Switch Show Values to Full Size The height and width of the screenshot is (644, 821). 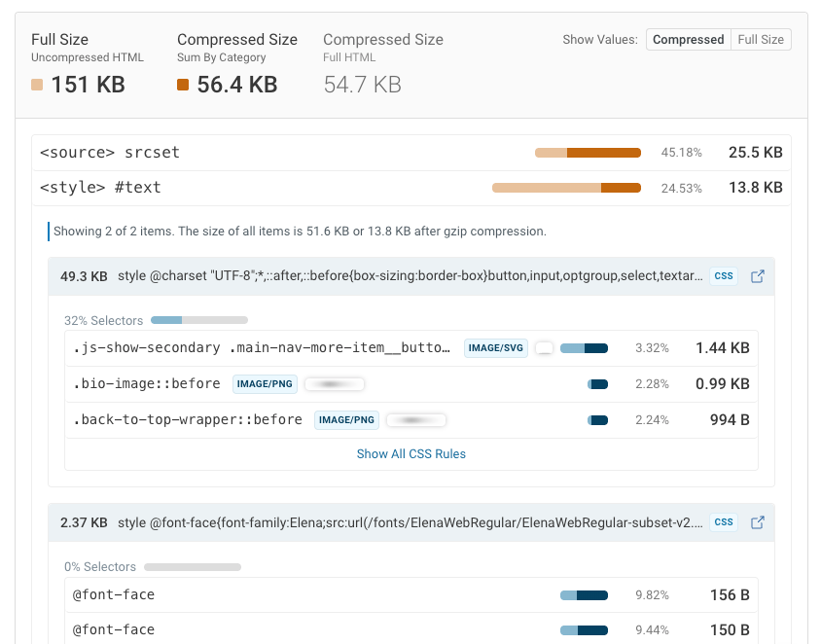click(760, 40)
